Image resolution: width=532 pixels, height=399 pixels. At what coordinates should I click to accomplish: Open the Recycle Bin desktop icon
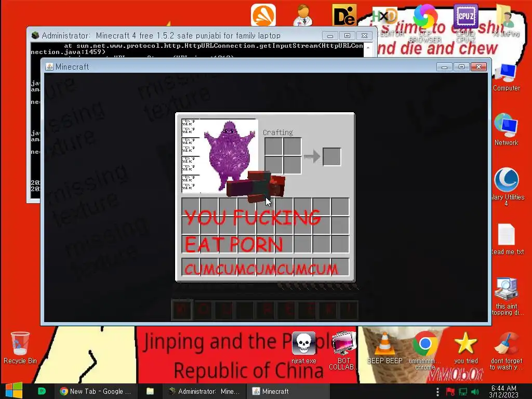coord(20,347)
